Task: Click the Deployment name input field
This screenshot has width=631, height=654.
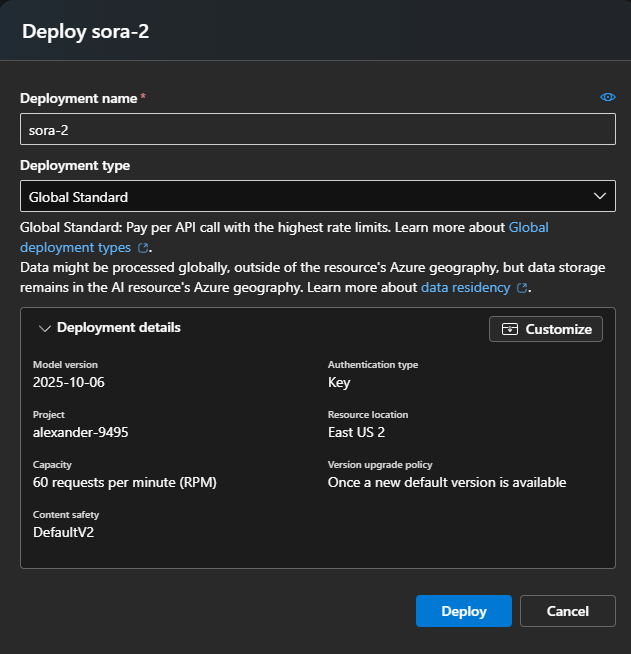Action: [318, 129]
